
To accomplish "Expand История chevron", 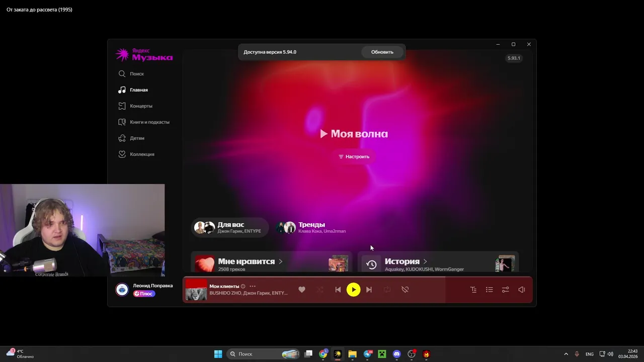I will [425, 261].
